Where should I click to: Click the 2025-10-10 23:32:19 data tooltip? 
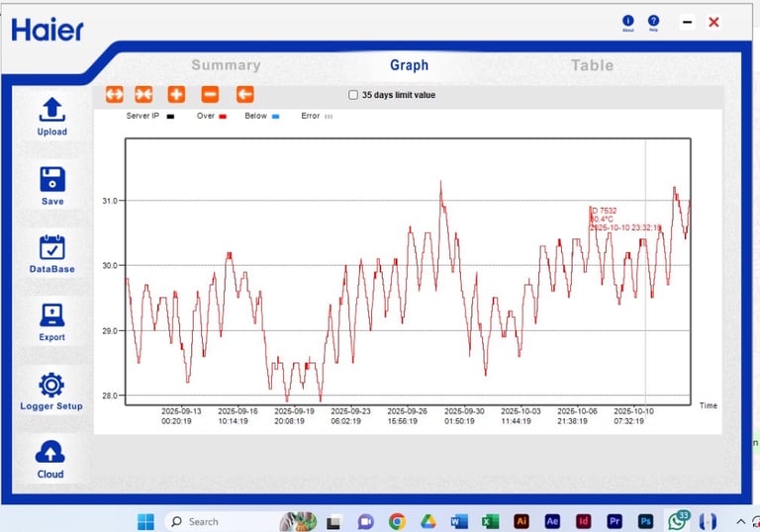point(625,219)
